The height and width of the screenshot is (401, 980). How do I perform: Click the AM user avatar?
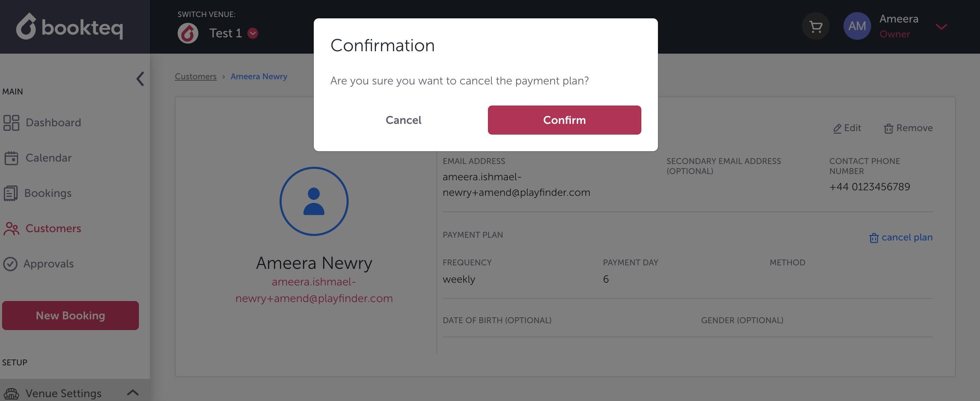(857, 26)
